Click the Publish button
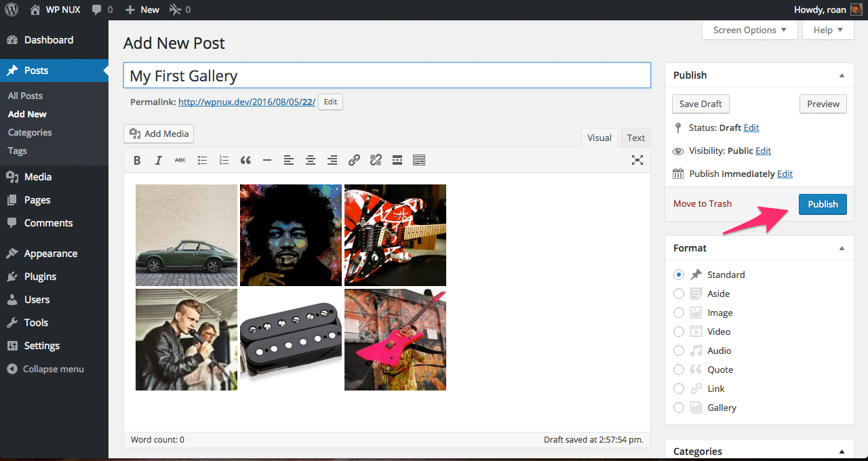This screenshot has width=868, height=461. (823, 204)
